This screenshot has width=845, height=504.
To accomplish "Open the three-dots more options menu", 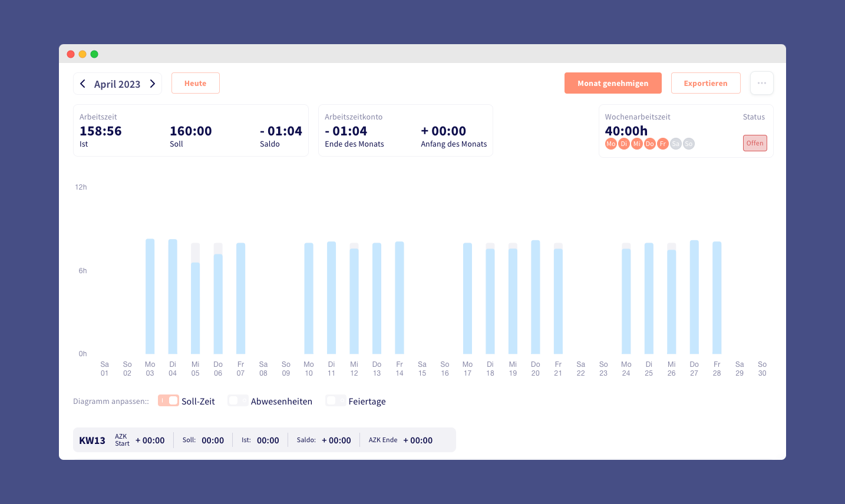I will [762, 83].
